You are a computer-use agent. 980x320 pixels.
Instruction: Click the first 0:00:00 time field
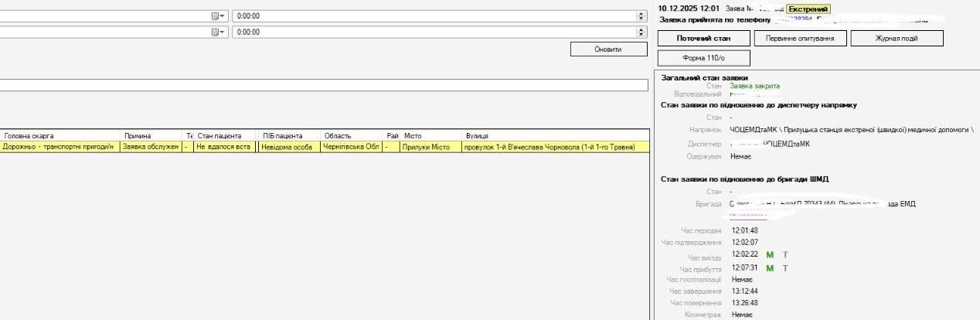(x=433, y=15)
